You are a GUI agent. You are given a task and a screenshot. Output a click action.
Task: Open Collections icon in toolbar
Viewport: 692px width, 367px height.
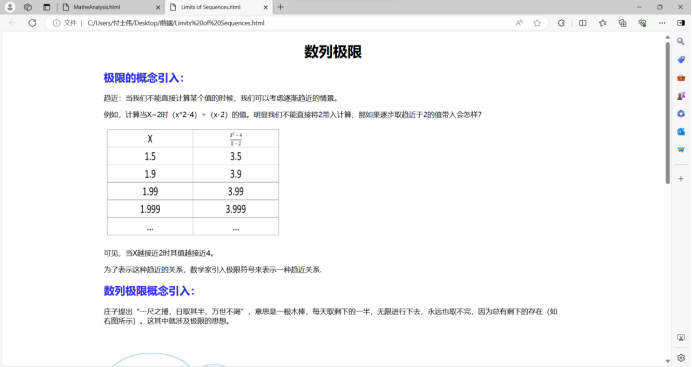click(623, 23)
